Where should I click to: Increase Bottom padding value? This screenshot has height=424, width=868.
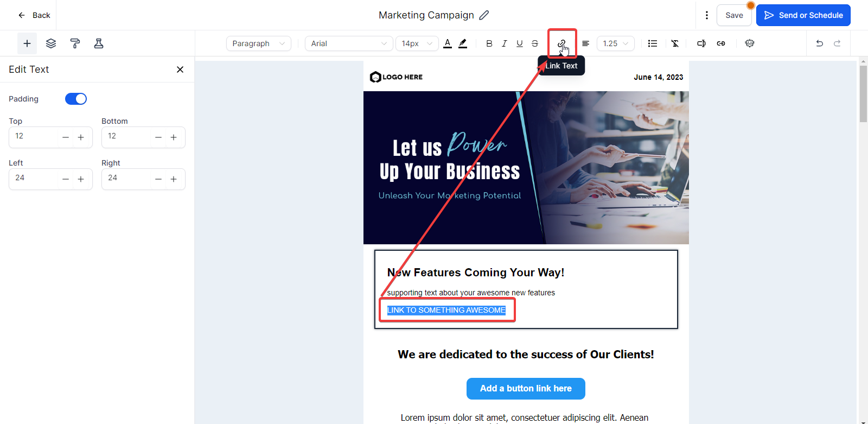pyautogui.click(x=174, y=137)
